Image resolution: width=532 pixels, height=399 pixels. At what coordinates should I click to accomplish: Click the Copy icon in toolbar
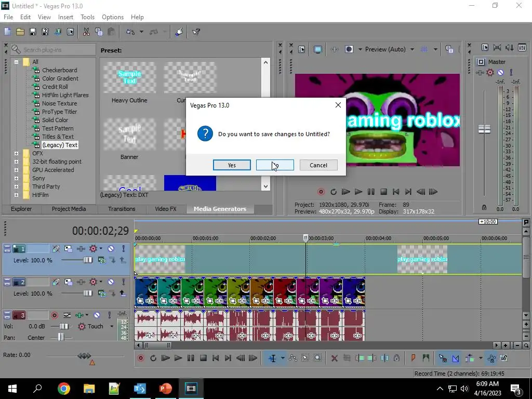[x=99, y=32]
